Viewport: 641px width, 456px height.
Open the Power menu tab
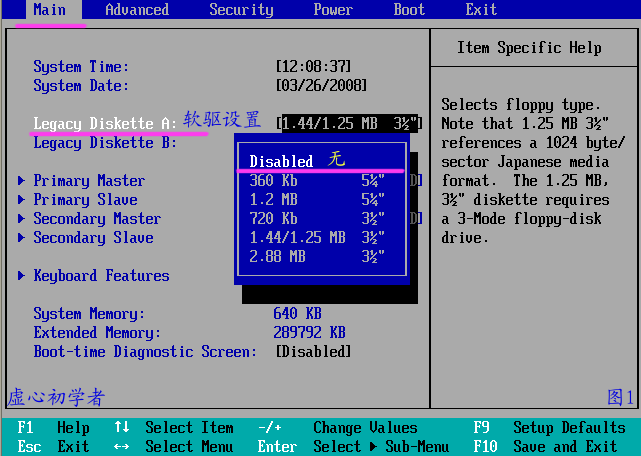pyautogui.click(x=333, y=10)
